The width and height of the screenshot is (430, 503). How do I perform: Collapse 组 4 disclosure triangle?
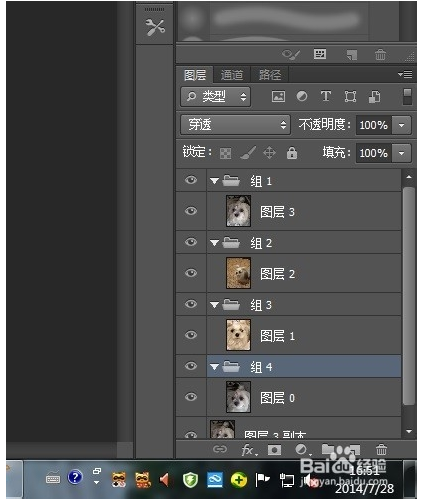coord(214,367)
